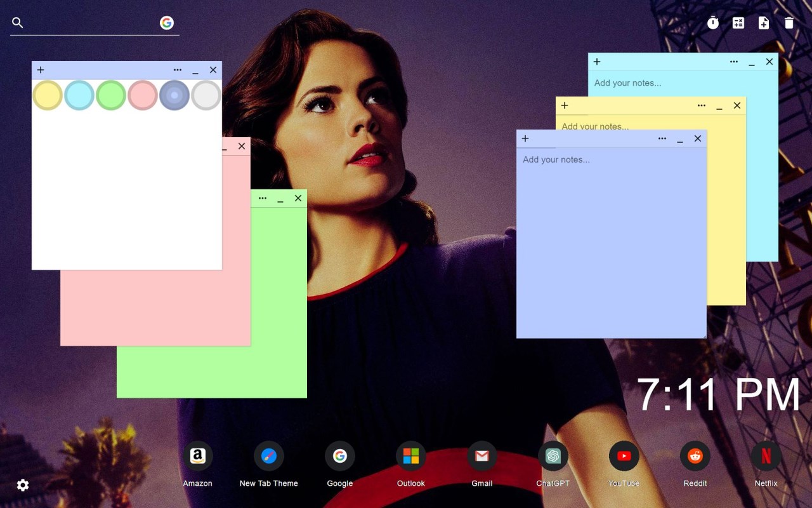The image size is (812, 508).
Task: Open the three-dot menu on the cyan note
Action: 734,62
